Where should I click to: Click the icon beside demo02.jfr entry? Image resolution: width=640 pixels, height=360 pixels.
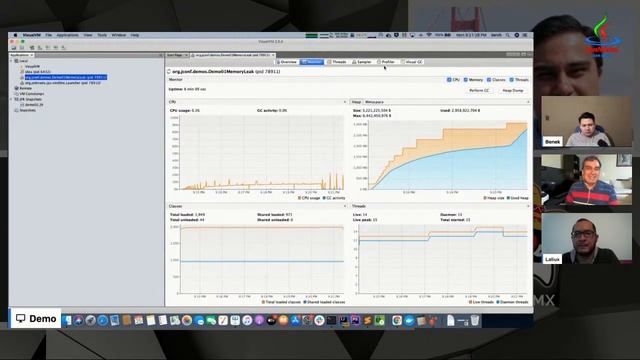click(22, 105)
